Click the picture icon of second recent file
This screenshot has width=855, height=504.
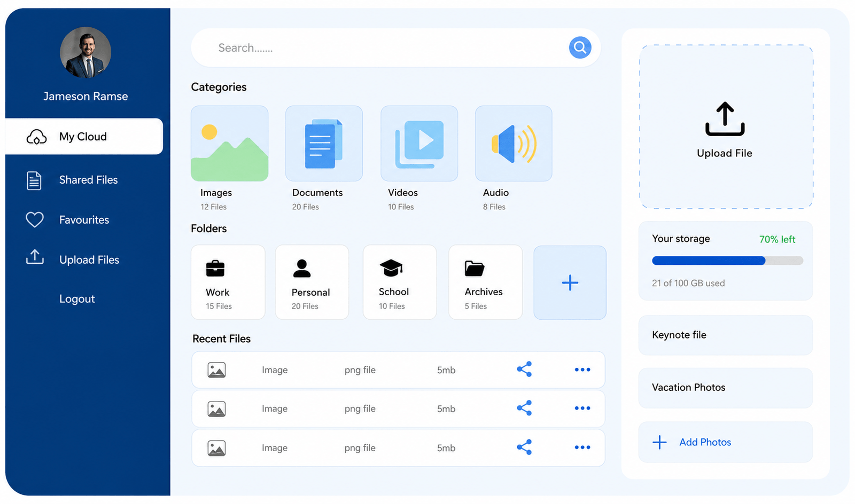216,409
